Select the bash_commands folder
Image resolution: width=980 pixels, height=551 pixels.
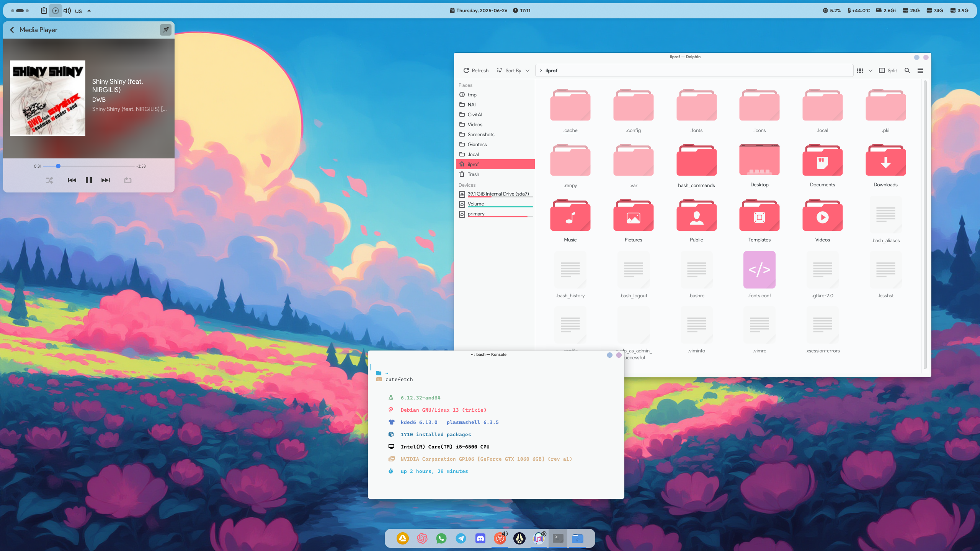tap(696, 166)
